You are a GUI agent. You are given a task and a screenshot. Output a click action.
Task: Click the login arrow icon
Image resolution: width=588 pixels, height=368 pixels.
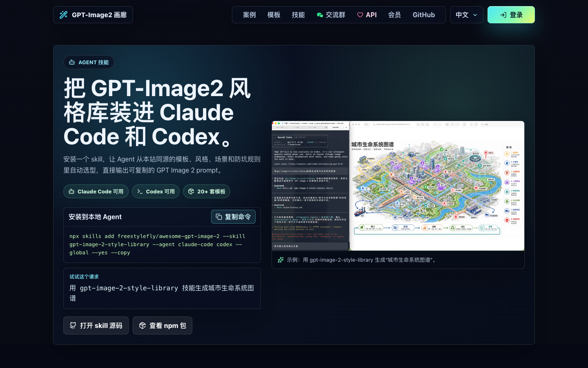coord(503,15)
